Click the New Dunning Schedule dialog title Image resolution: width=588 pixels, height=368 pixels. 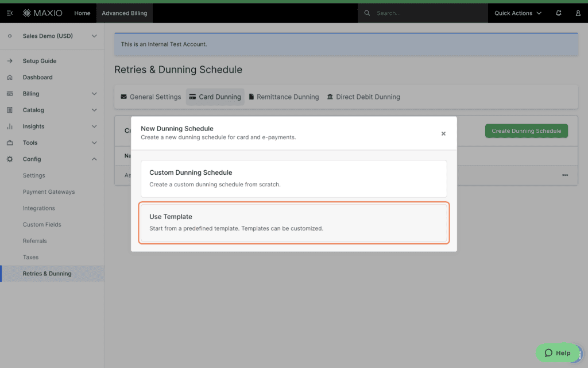click(x=177, y=128)
